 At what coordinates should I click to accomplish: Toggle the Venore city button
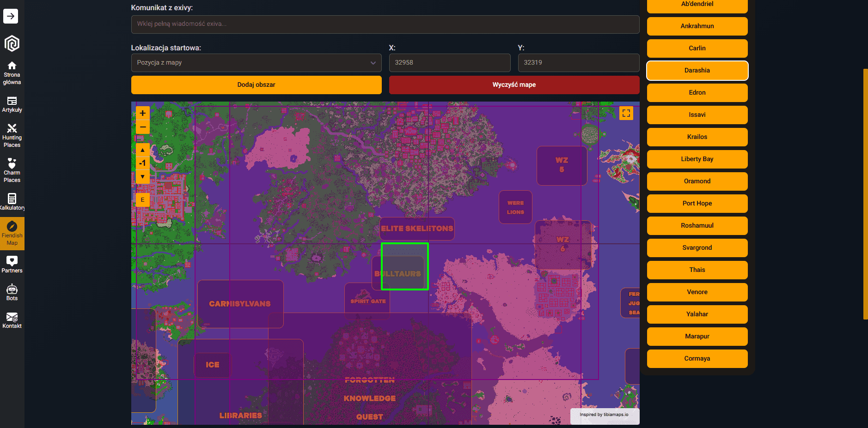[x=697, y=292]
